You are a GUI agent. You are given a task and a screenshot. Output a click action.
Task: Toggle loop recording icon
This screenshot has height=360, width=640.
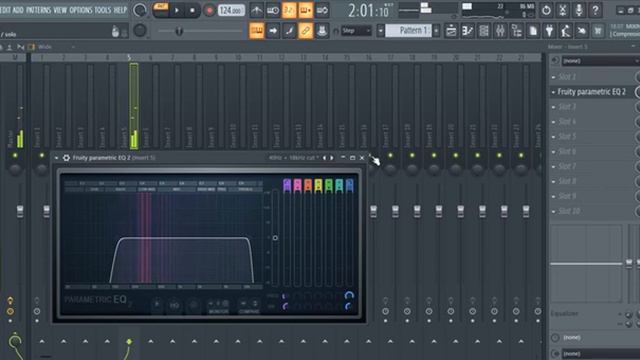pyautogui.click(x=322, y=10)
